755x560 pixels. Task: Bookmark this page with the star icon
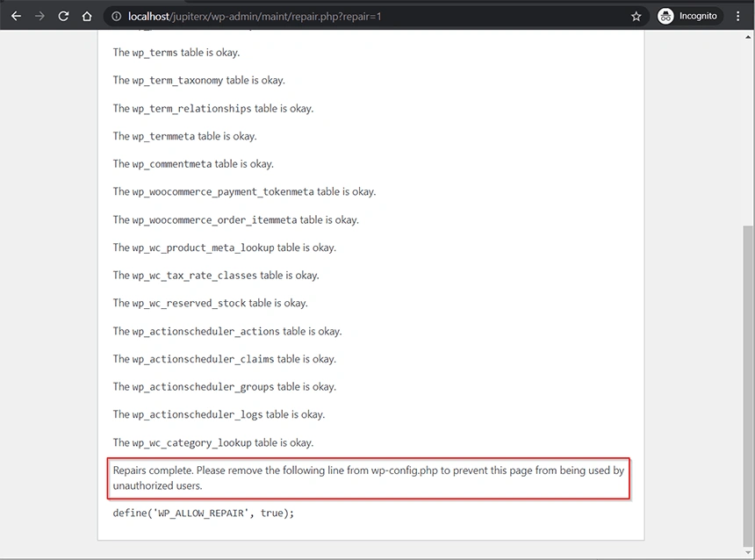(636, 16)
